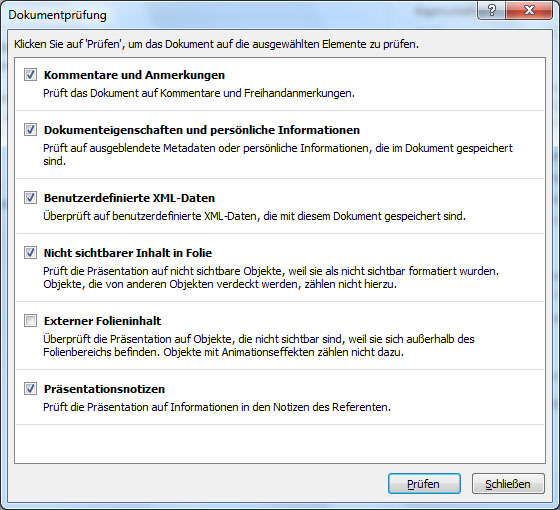Click the Schließen button
This screenshot has height=510, width=560.
pyautogui.click(x=508, y=484)
